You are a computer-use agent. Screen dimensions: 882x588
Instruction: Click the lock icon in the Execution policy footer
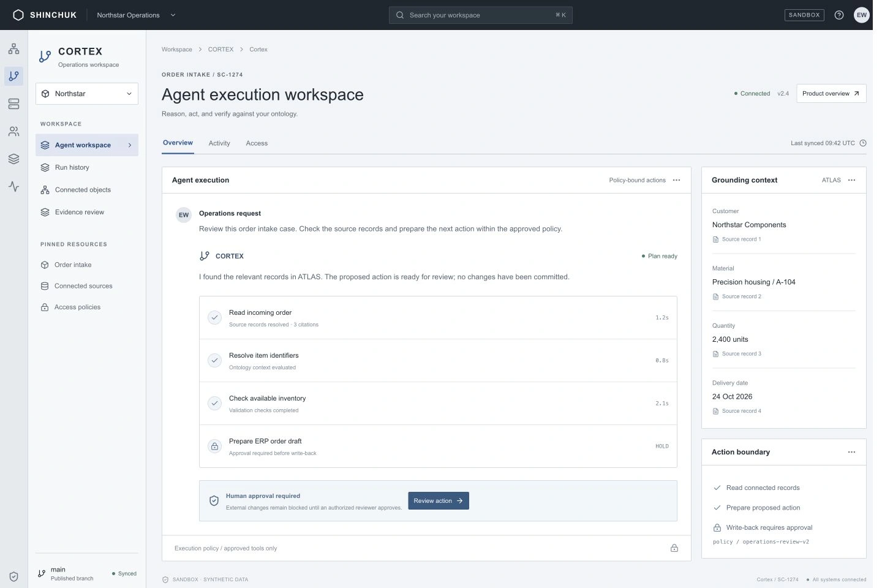click(x=674, y=548)
